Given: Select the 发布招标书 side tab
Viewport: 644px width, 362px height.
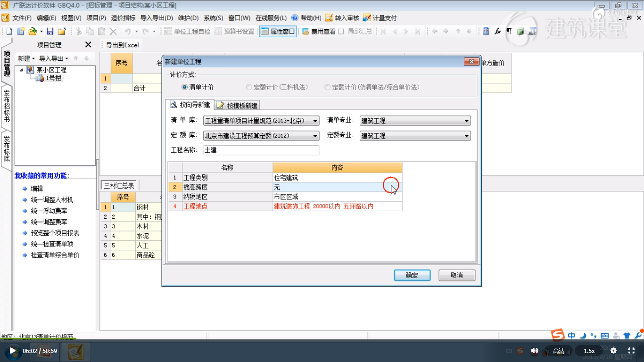Looking at the screenshot, I should tap(7, 106).
